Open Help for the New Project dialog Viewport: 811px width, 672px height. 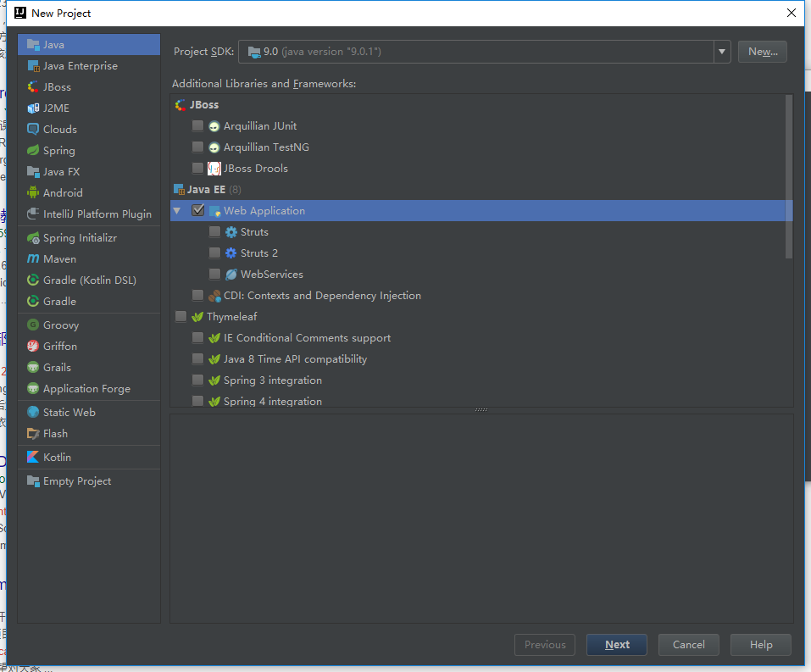click(761, 645)
